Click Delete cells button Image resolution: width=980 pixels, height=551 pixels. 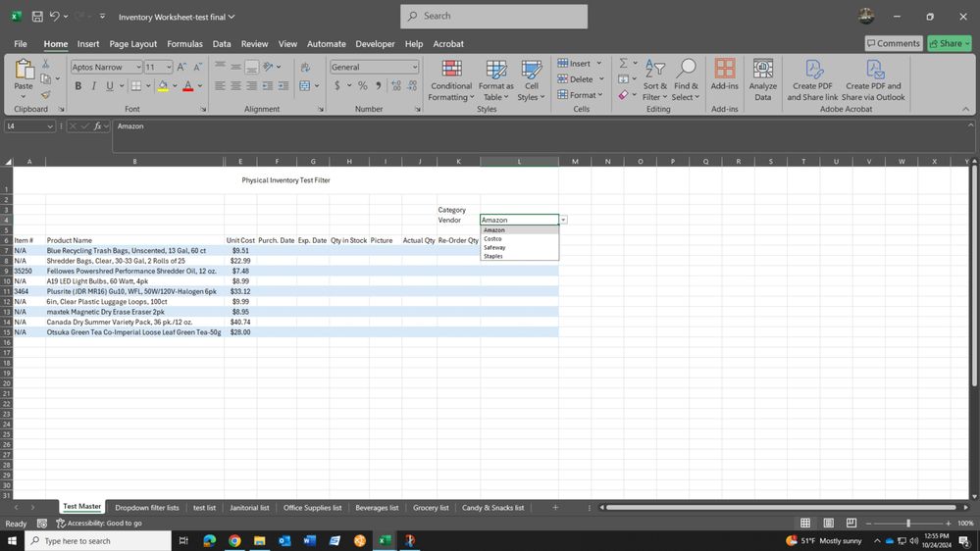tap(575, 79)
